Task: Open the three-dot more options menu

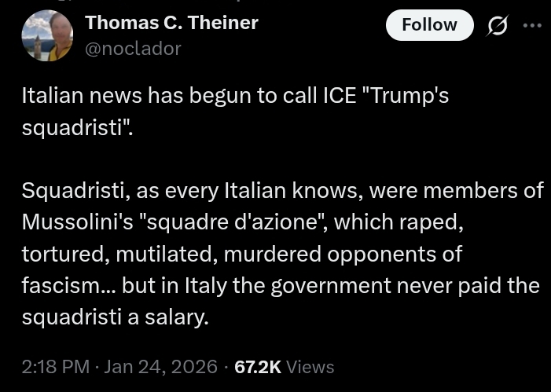Action: click(x=532, y=25)
